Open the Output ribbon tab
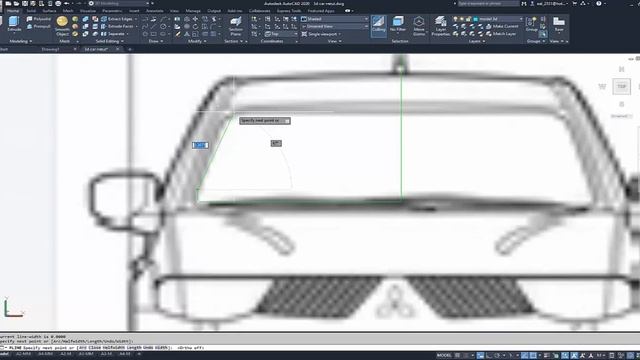This screenshot has width=640, height=360. 214,11
